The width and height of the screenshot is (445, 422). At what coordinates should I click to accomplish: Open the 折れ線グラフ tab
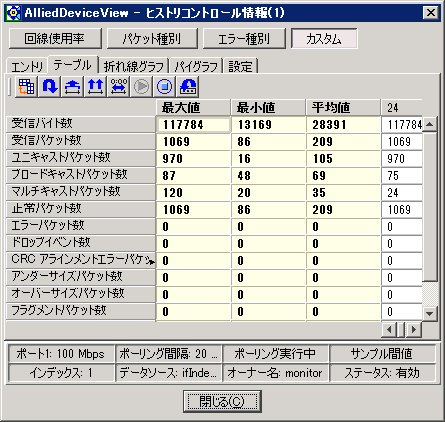coord(134,66)
